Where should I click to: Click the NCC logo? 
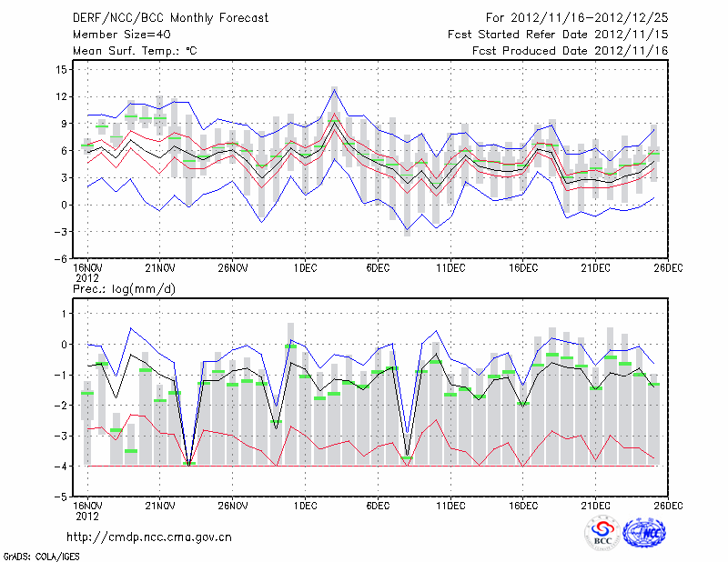pos(646,534)
